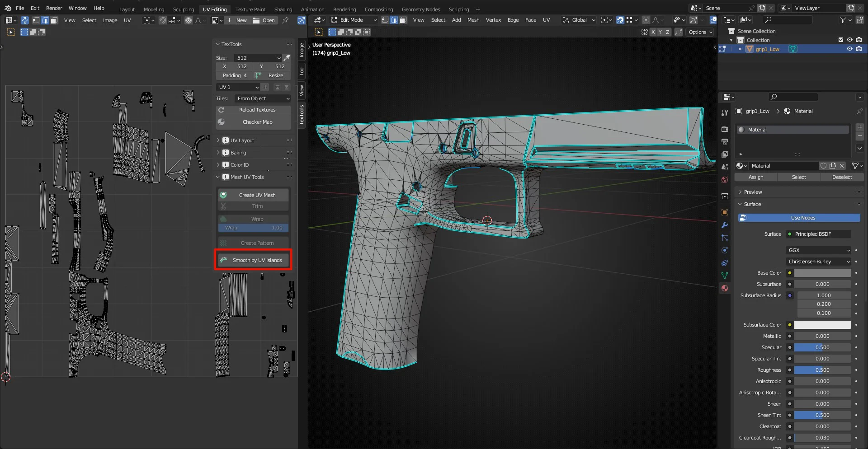
Task: Toggle Y mirror axis in viewport
Action: [x=660, y=32]
